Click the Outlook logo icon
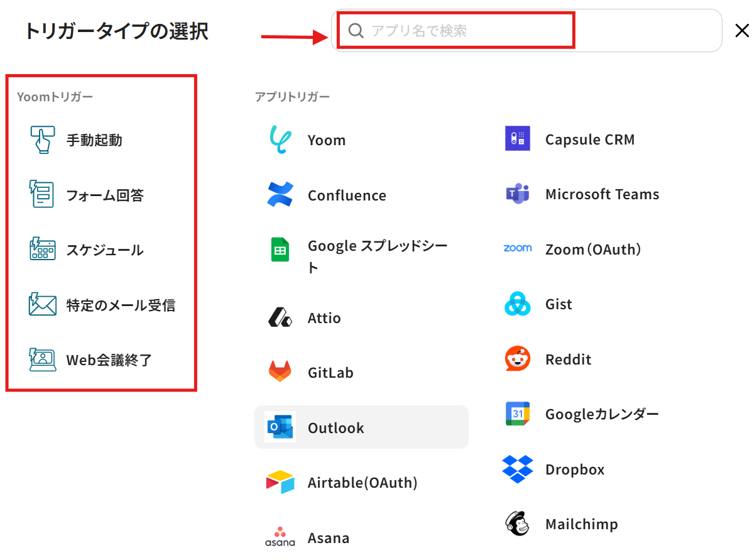Screen dimensions: 752x560 (280, 427)
